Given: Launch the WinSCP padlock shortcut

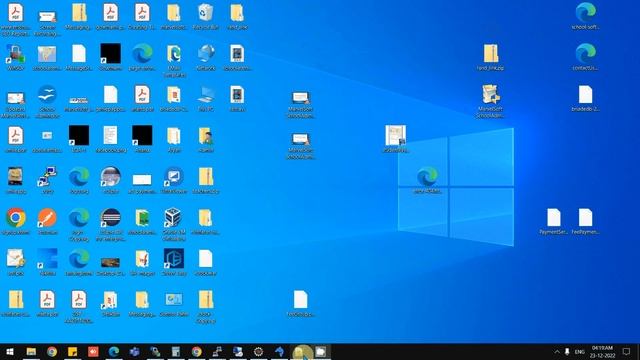Looking at the screenshot, I should [15, 54].
